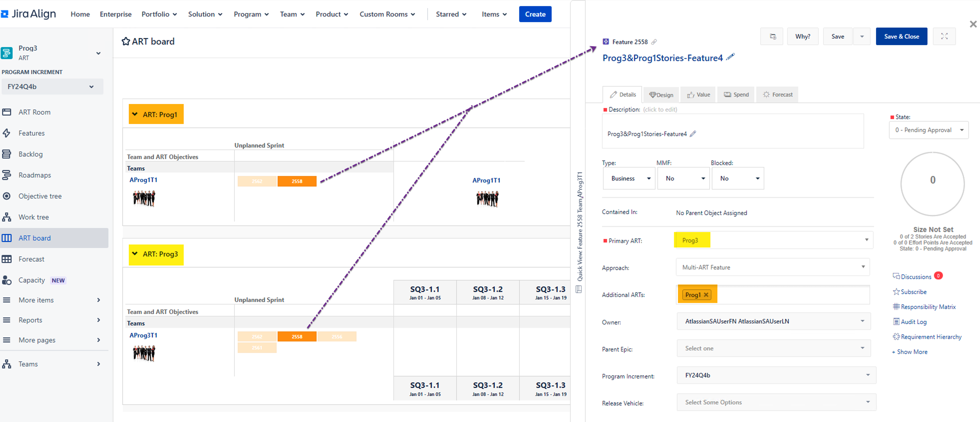Screen dimensions: 980x422
Task: Click the pencil icon beside feature title
Action: point(730,57)
